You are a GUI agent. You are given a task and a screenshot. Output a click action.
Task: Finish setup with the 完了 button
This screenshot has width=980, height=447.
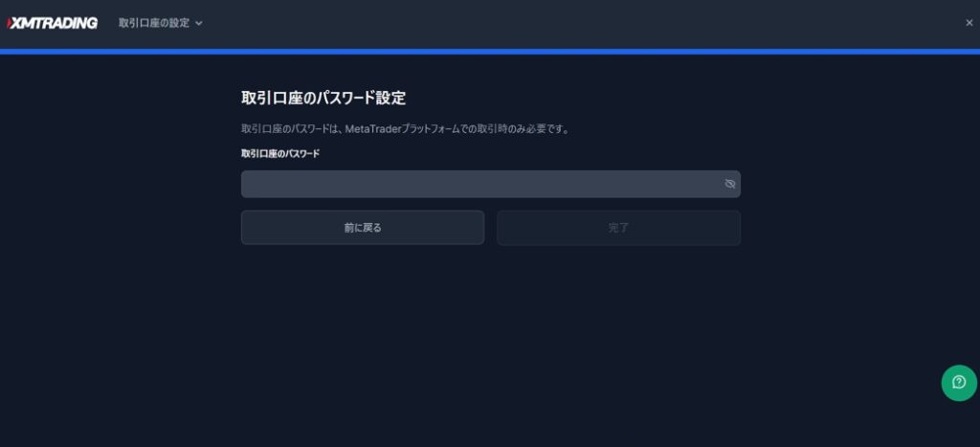619,228
